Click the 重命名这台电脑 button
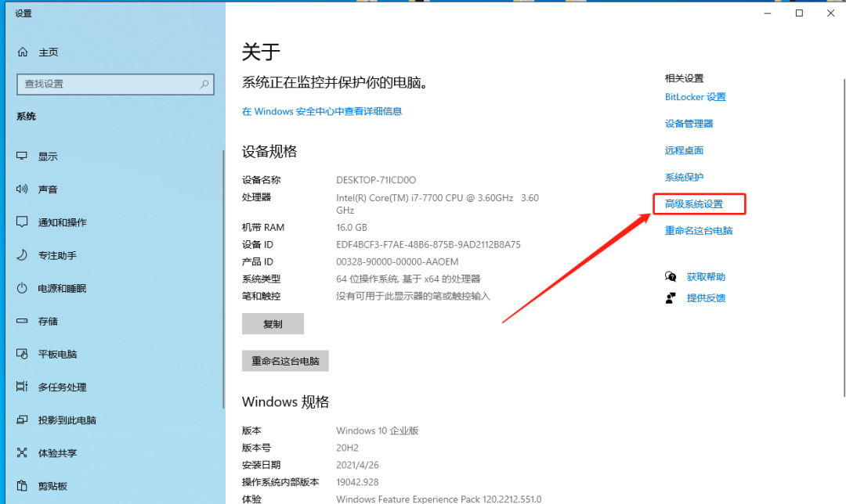Screen dimensions: 846x504 (285, 361)
